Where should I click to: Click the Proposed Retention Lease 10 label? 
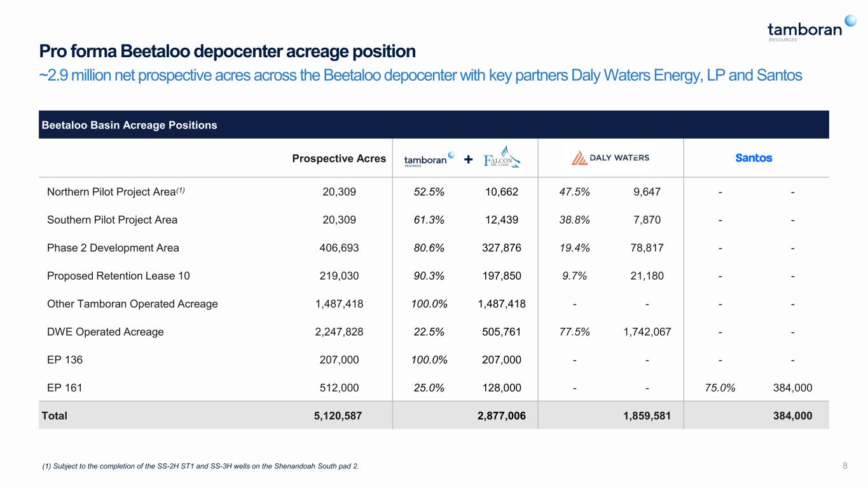coord(118,276)
